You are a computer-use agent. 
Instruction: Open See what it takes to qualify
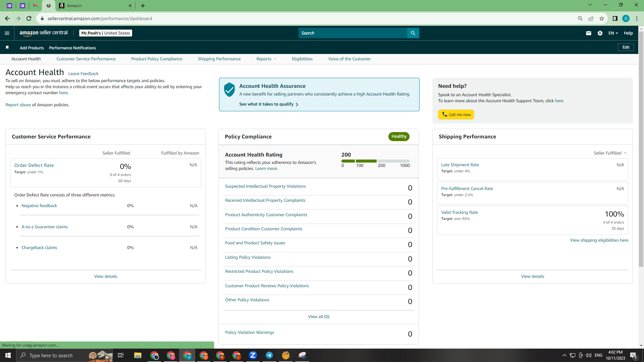click(269, 104)
